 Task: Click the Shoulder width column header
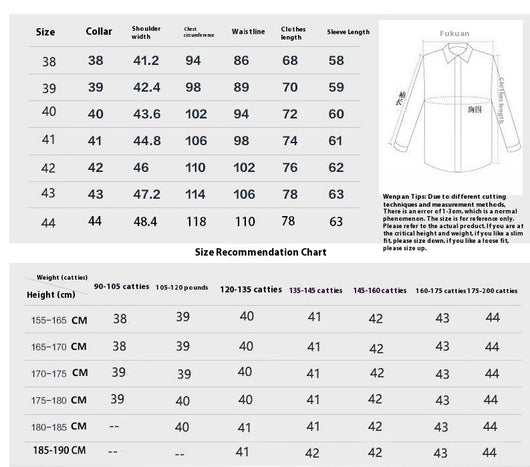coord(146,32)
